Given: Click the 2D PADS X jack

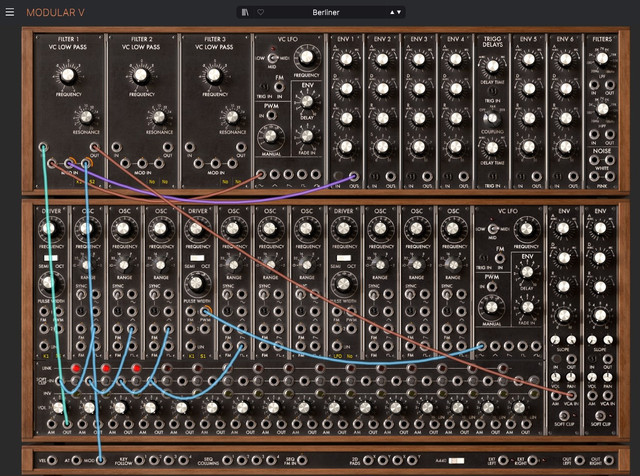Looking at the screenshot, I should point(368,460).
